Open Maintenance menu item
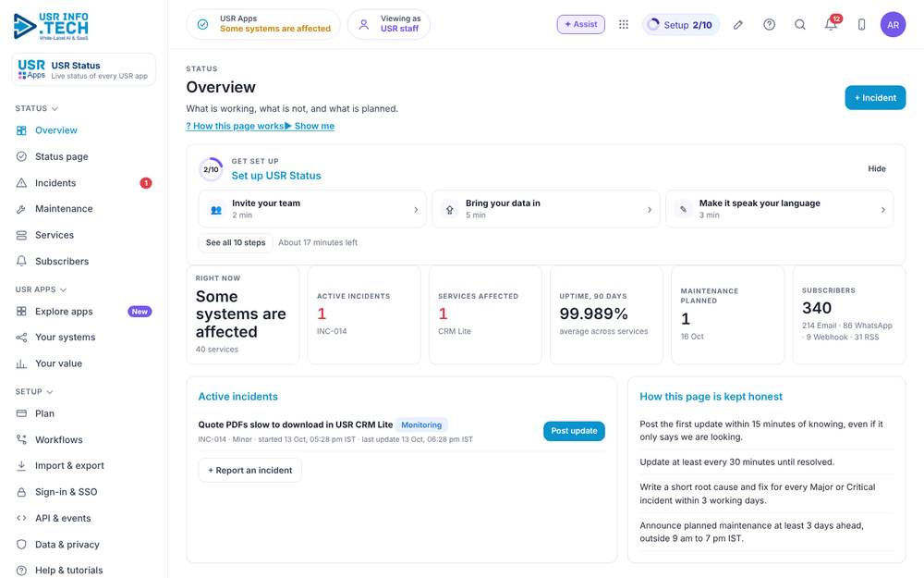The width and height of the screenshot is (924, 578). click(x=83, y=209)
